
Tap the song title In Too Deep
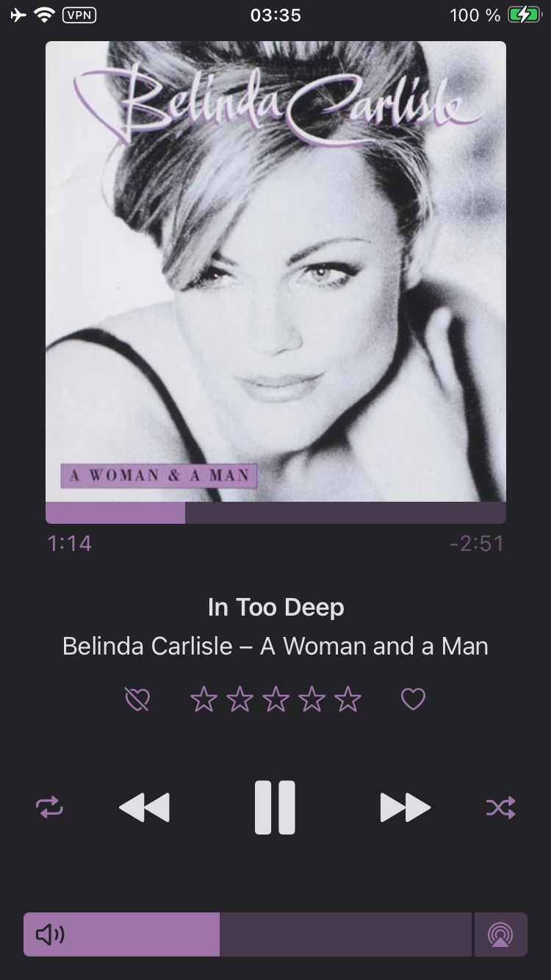(275, 608)
